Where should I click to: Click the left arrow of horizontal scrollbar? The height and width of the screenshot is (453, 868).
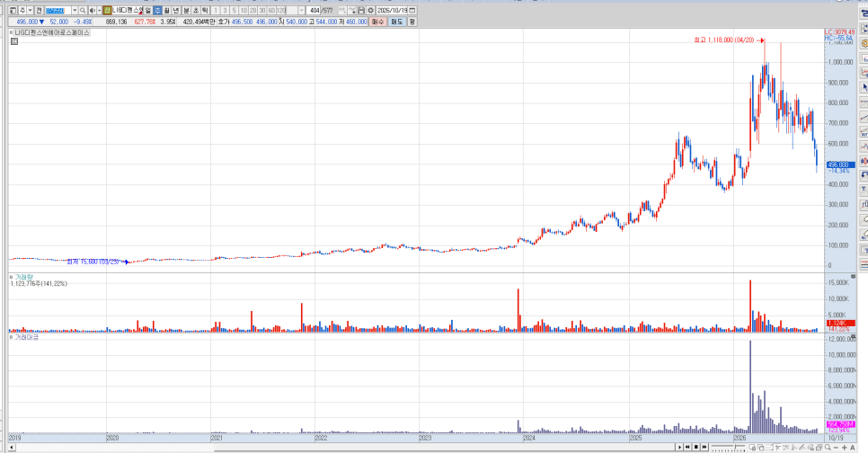pos(12,447)
